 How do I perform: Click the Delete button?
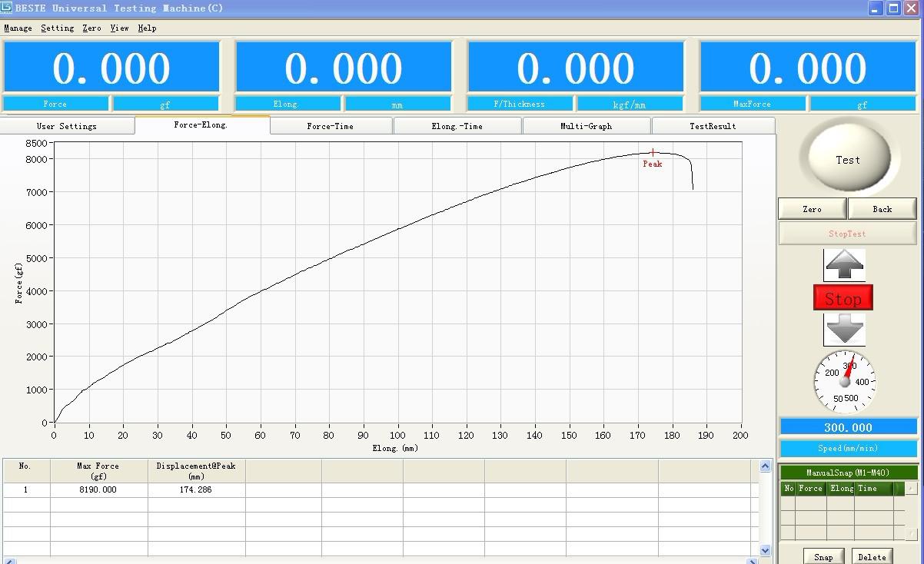pos(872,556)
